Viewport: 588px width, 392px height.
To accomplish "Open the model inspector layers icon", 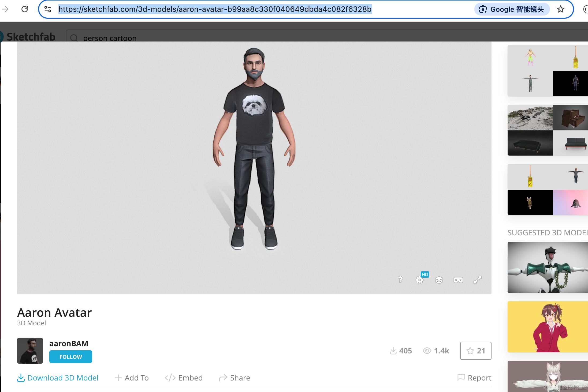I will (439, 280).
